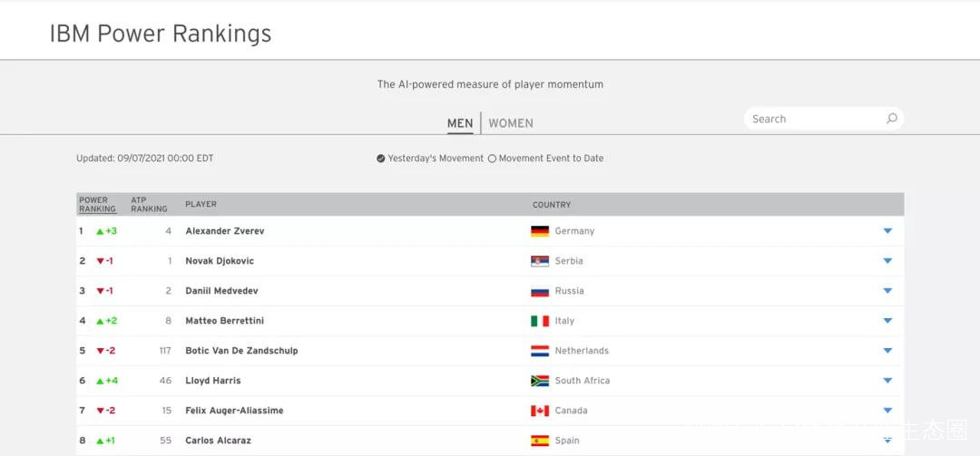Click the Netherlands flag icon
This screenshot has width=980, height=456.
click(x=540, y=351)
